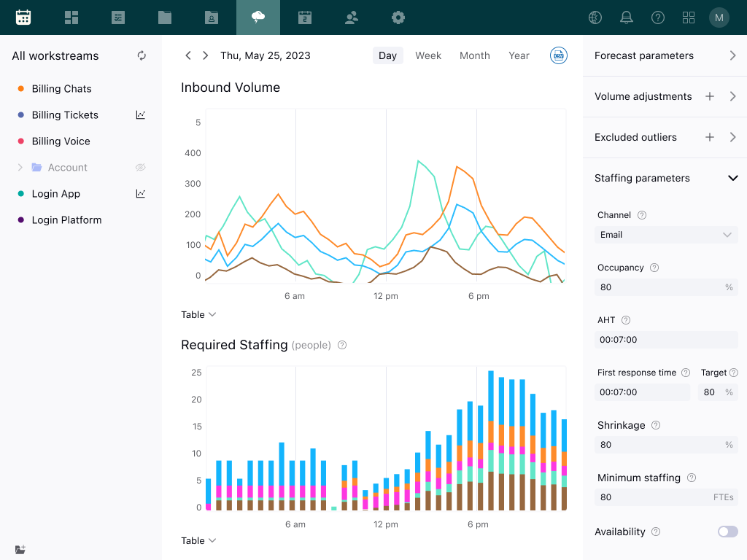Click the help question mark in top bar
747x560 pixels.
click(x=658, y=17)
